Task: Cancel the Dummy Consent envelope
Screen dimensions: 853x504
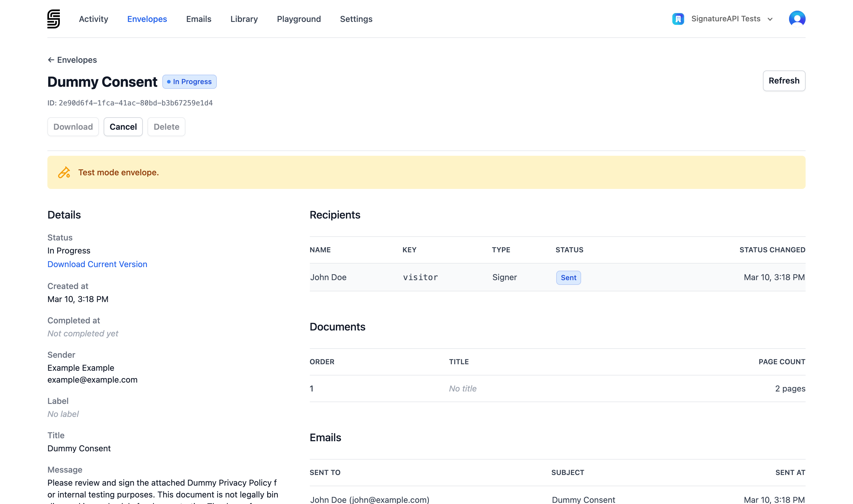Action: (x=123, y=127)
